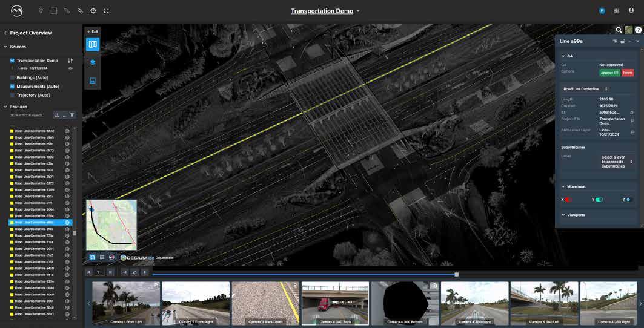Image resolution: width=644 pixels, height=328 pixels.
Task: Click the Exit button
Action: coord(93,31)
